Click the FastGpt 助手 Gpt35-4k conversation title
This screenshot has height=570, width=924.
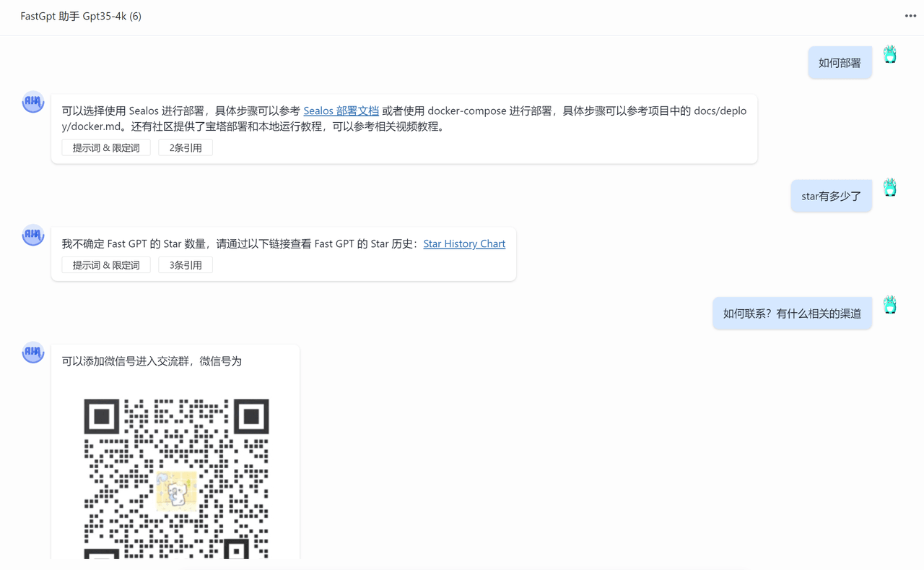pos(80,16)
